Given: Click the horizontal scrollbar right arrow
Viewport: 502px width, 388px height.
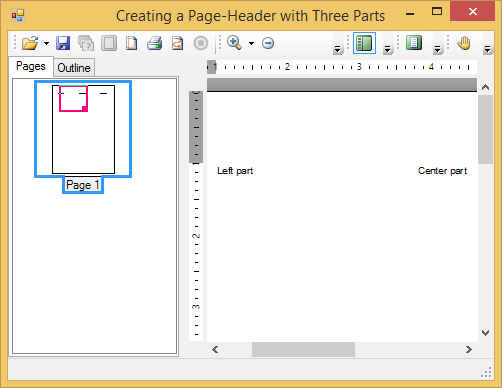Looking at the screenshot, I should (469, 349).
